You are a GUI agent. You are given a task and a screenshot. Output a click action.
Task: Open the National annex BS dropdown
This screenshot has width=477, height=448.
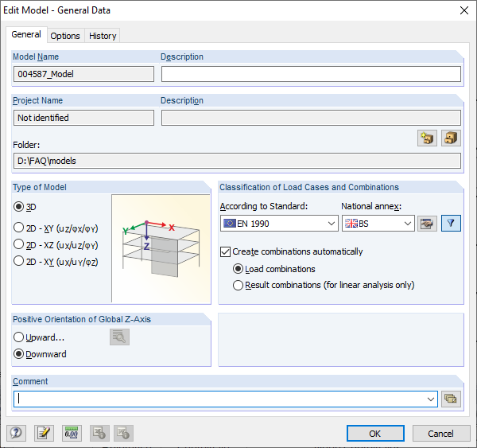(x=378, y=224)
